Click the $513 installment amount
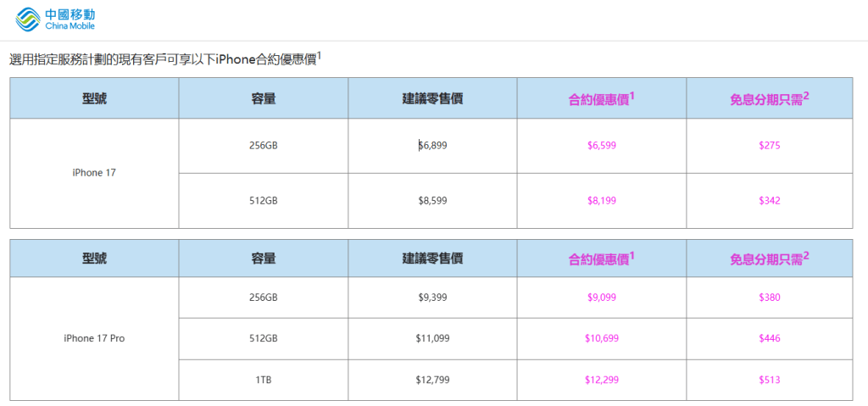This screenshot has height=406, width=868. coord(769,380)
